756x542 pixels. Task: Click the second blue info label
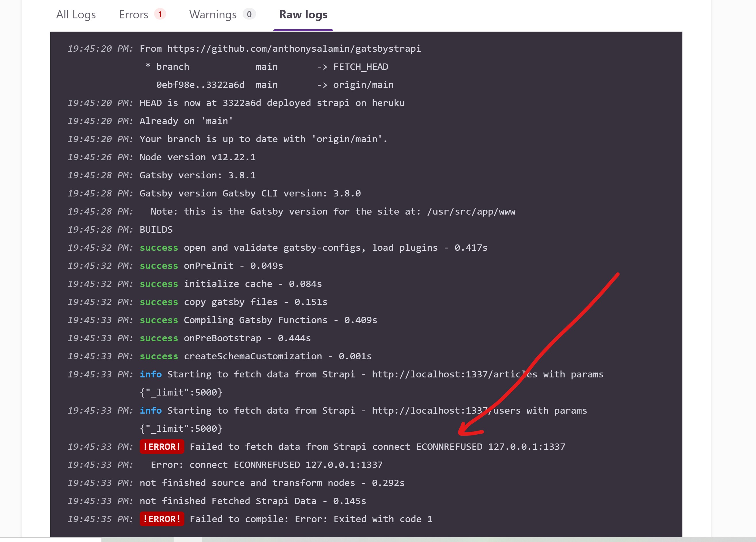(x=151, y=410)
